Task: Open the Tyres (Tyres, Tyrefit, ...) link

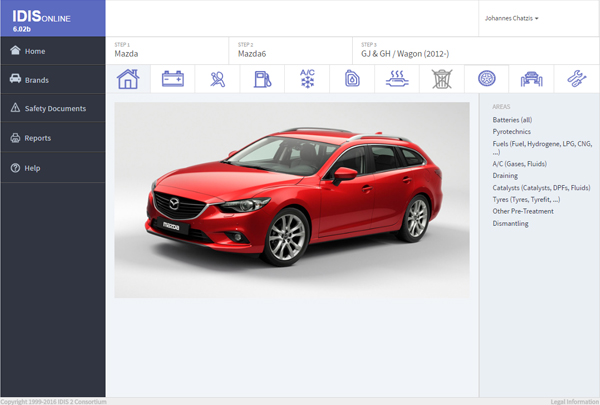Action: (526, 199)
